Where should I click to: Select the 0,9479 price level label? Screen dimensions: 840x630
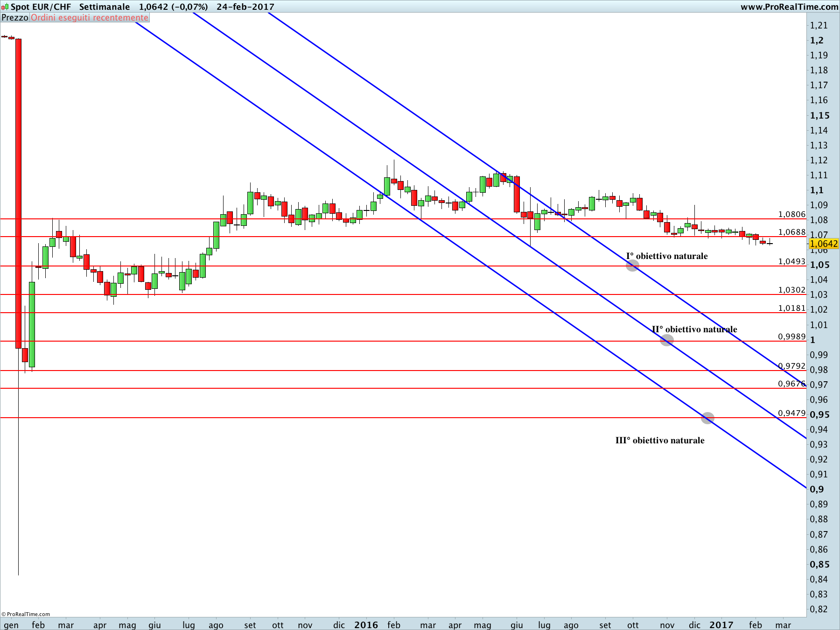[x=792, y=413]
